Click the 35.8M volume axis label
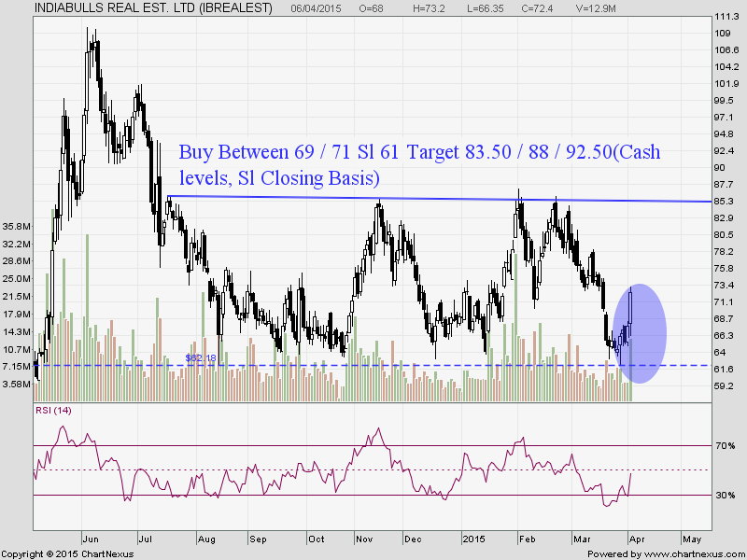 [17, 226]
